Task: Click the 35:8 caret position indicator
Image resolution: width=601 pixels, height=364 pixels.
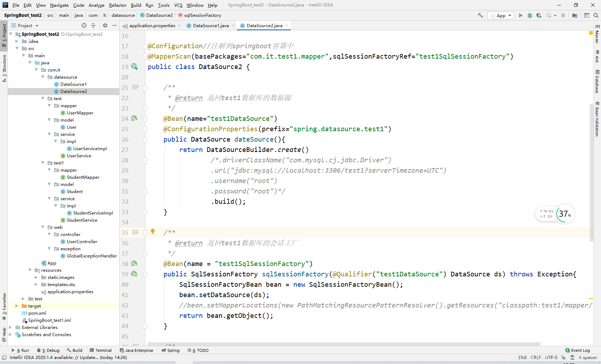Action: coord(522,358)
